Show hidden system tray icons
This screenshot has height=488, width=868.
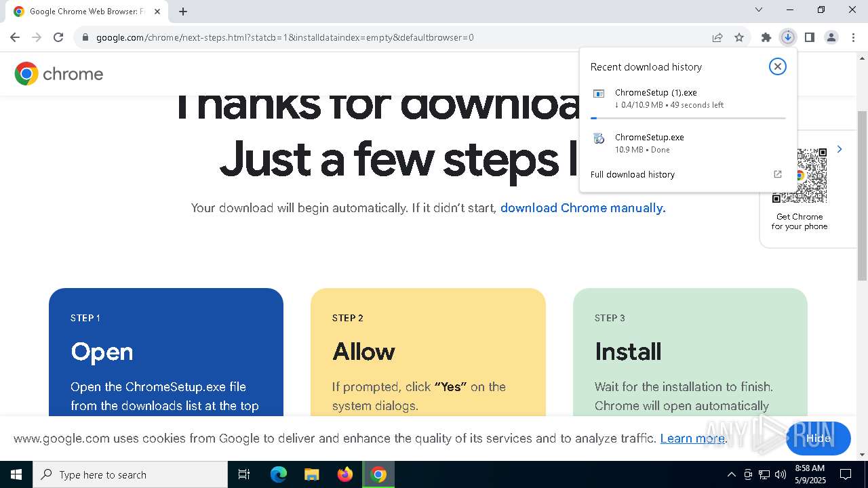pos(731,474)
